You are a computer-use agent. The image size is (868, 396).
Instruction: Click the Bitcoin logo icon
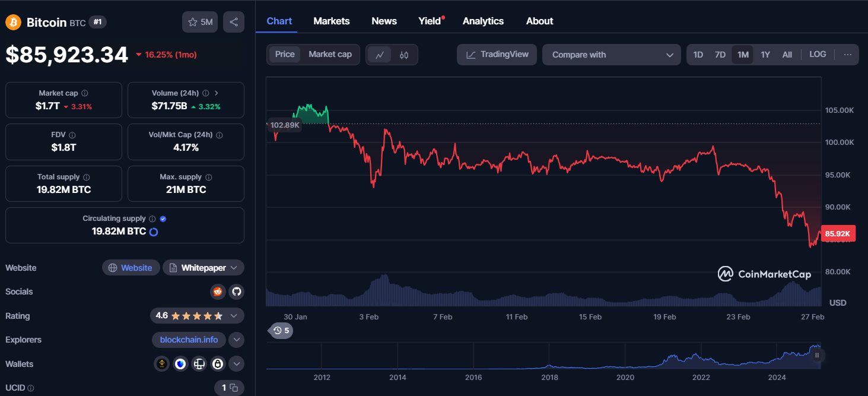13,23
